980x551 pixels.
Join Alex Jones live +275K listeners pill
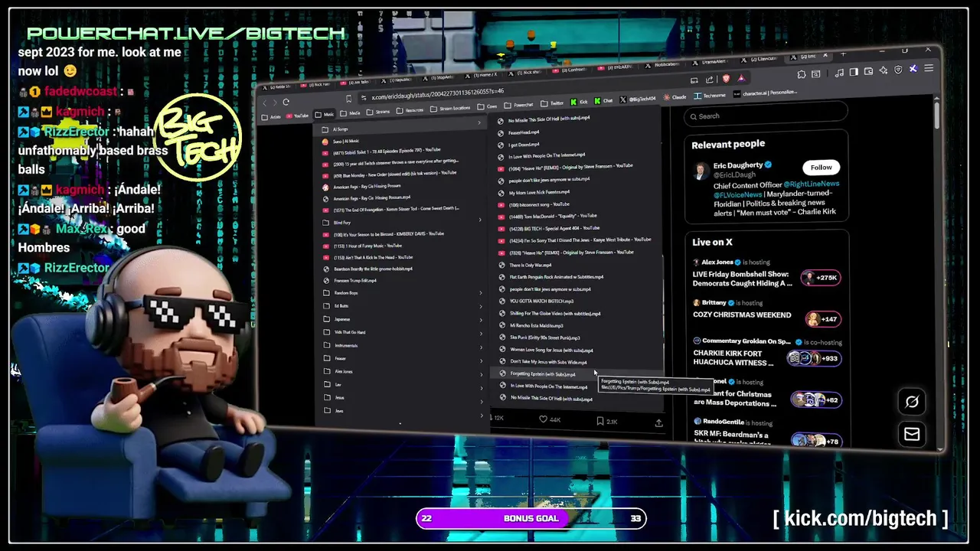[x=821, y=278]
